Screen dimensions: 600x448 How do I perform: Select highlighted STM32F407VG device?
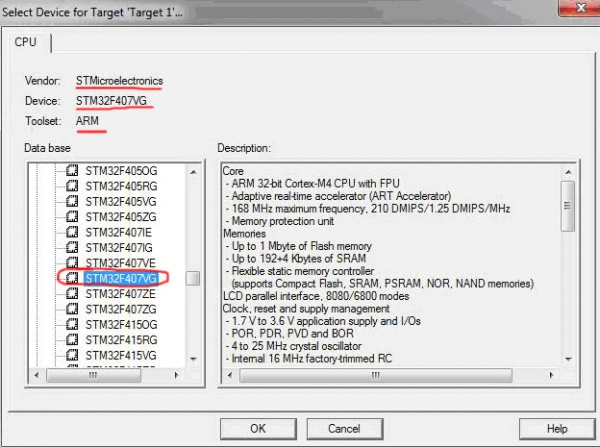121,278
